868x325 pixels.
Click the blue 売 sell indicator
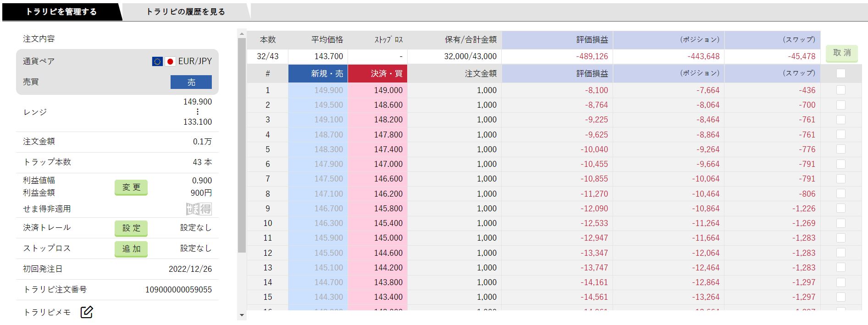[x=191, y=82]
